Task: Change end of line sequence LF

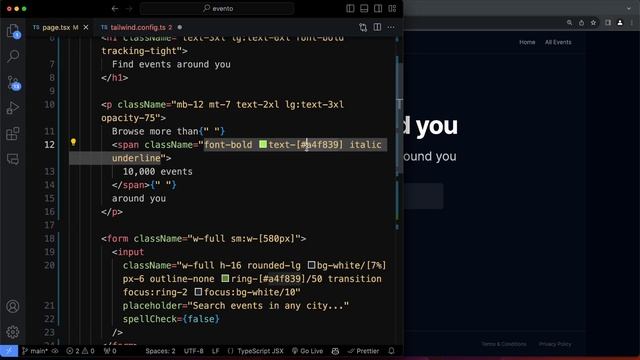Action: click(x=216, y=351)
